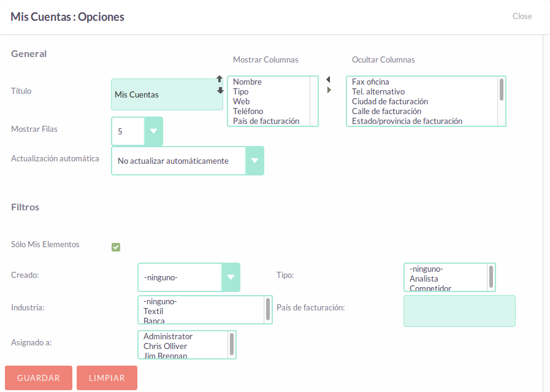Click the Limpiar button
550x392 pixels.
(x=107, y=378)
